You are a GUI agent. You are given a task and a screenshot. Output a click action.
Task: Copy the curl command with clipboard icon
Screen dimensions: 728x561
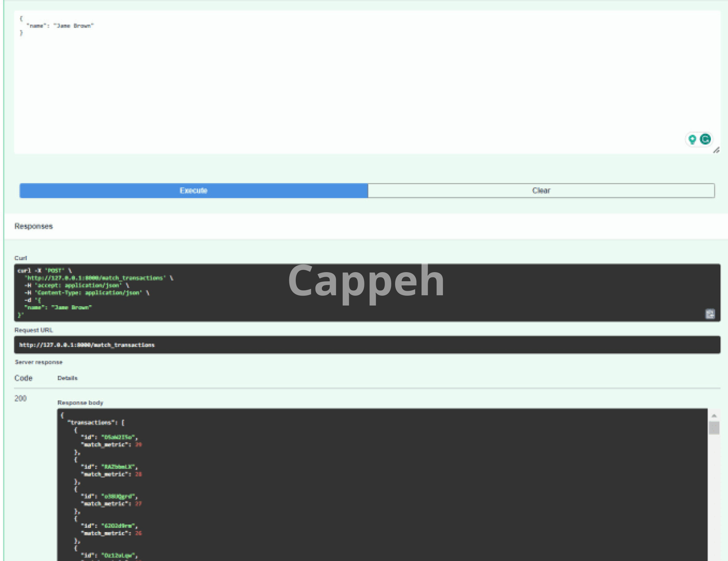[710, 314]
